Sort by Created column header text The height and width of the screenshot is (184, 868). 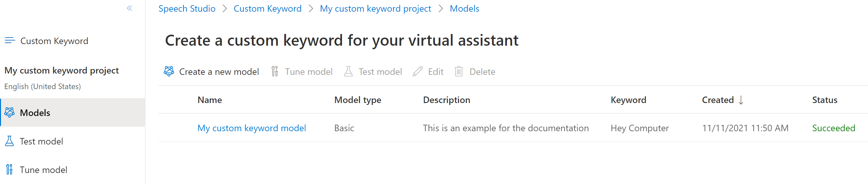(718, 100)
